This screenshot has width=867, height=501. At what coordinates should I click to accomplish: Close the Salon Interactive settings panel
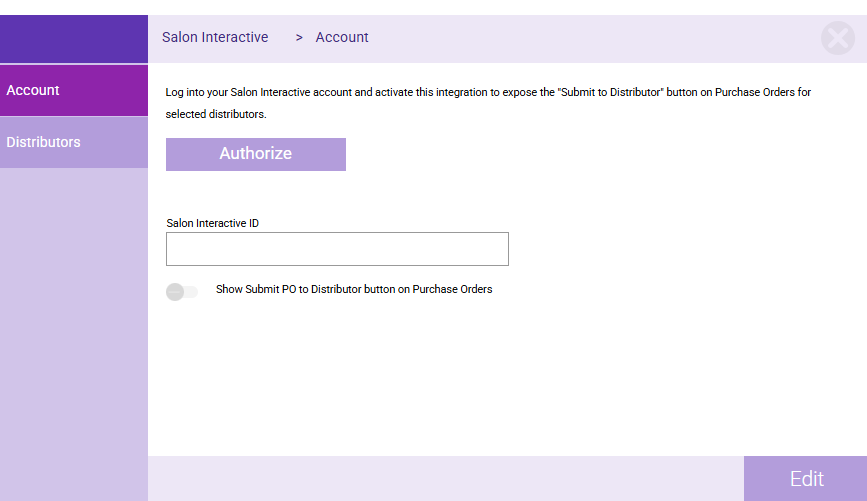837,38
